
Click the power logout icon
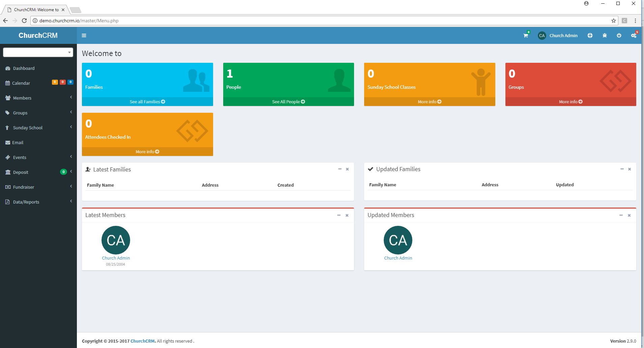pyautogui.click(x=619, y=35)
